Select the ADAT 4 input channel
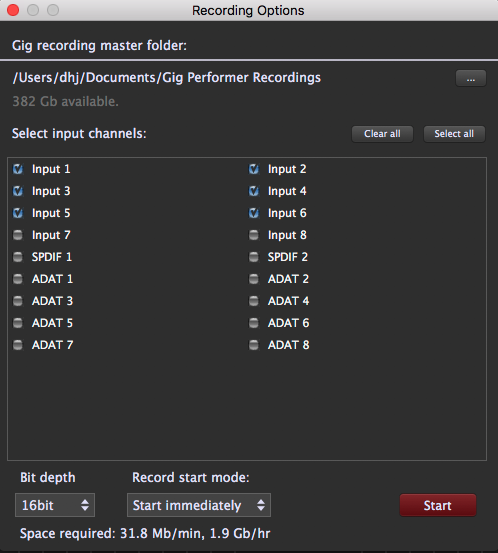498x553 pixels. pyautogui.click(x=254, y=301)
